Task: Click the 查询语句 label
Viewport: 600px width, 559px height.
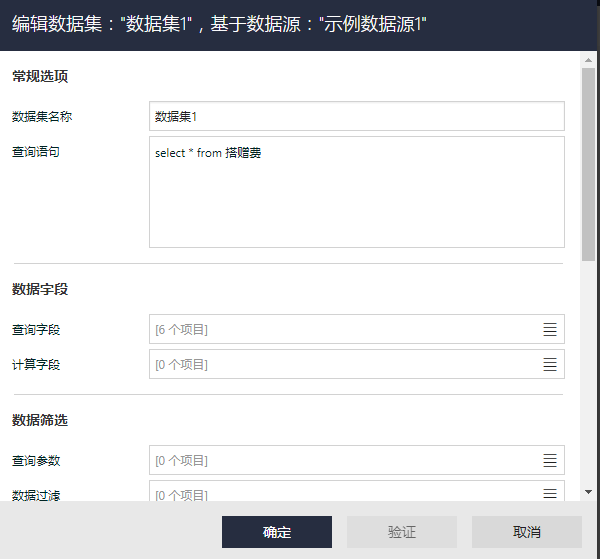Action: (36, 152)
